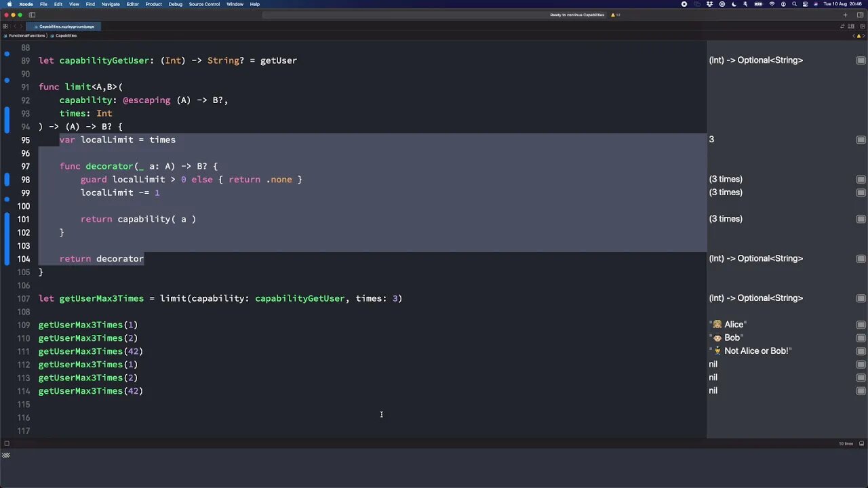
Task: Toggle the inspector panel button
Action: (859, 15)
